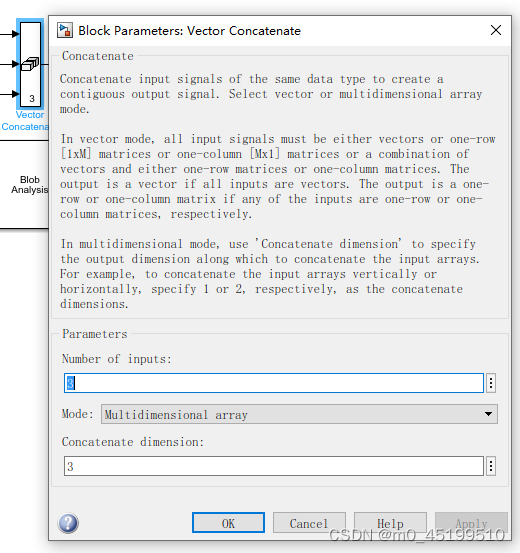Click the Simulink dialog title icon
The height and width of the screenshot is (553, 520).
65,31
